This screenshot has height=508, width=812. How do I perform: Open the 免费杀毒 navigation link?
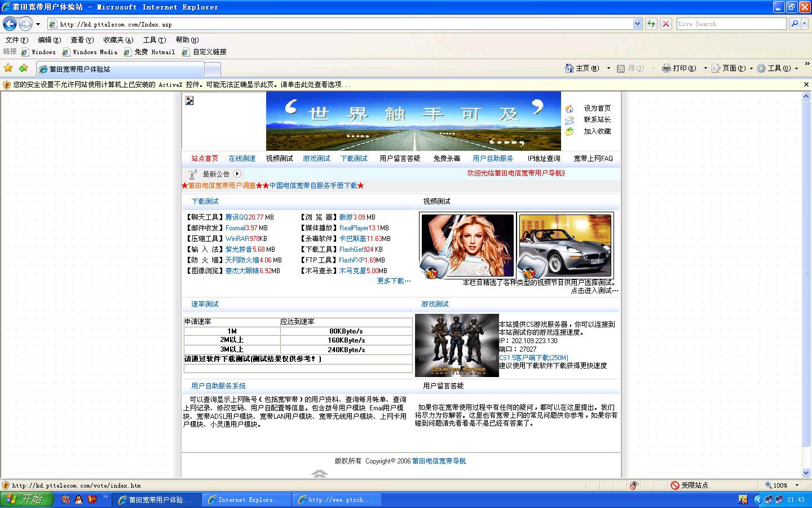click(447, 159)
